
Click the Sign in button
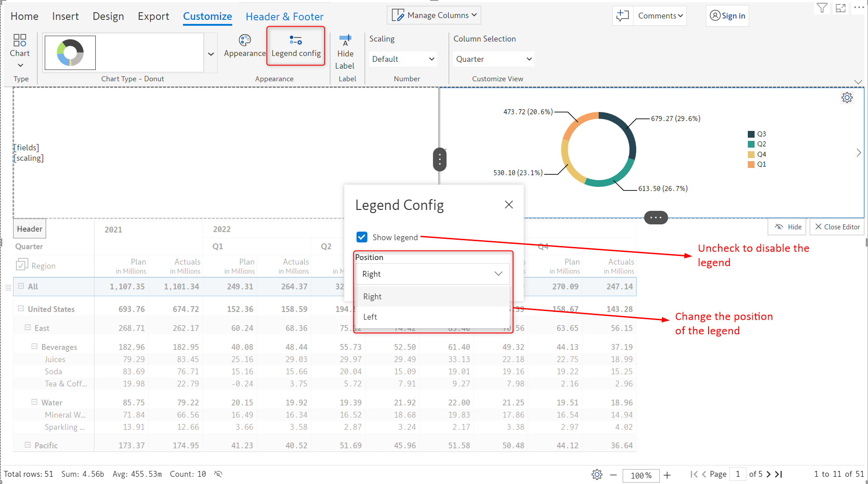coord(727,16)
